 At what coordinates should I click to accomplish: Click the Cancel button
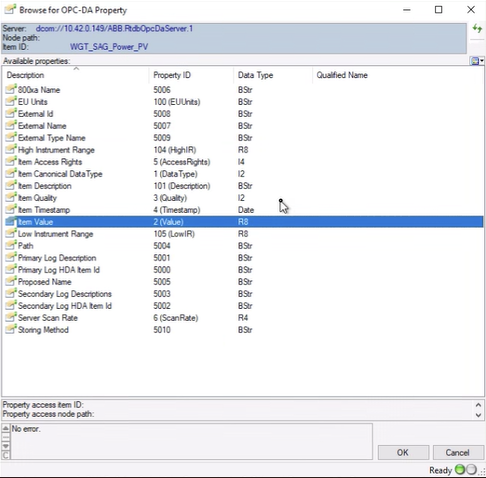point(458,452)
